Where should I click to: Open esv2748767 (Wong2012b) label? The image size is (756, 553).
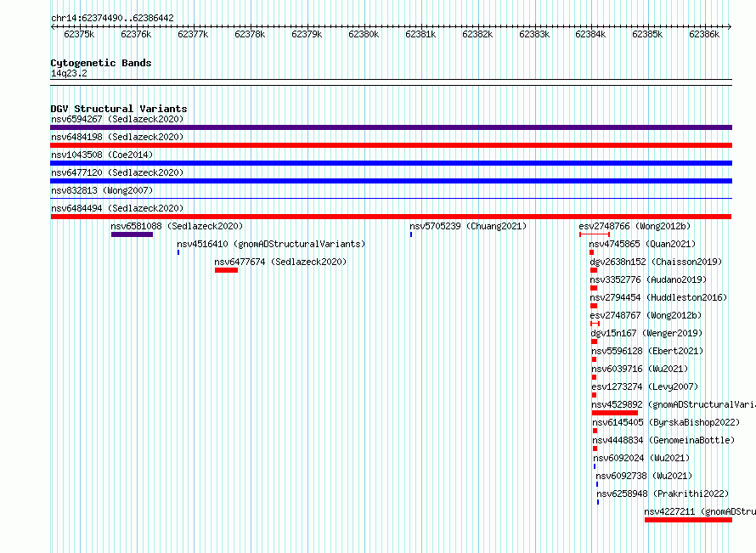coord(646,315)
